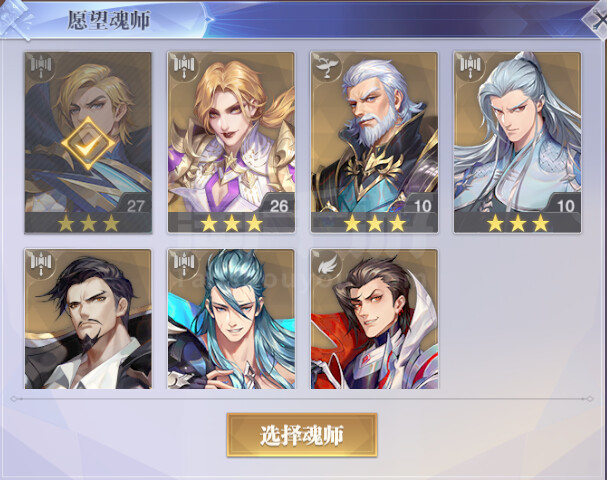Click the bird-bowl icon on the bearded elder card
The image size is (607, 480).
coord(327,67)
